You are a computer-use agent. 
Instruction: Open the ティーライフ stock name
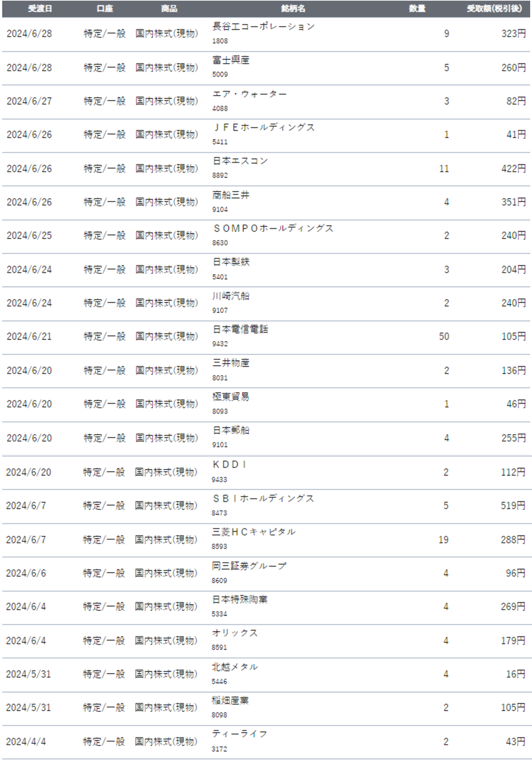[x=239, y=734]
